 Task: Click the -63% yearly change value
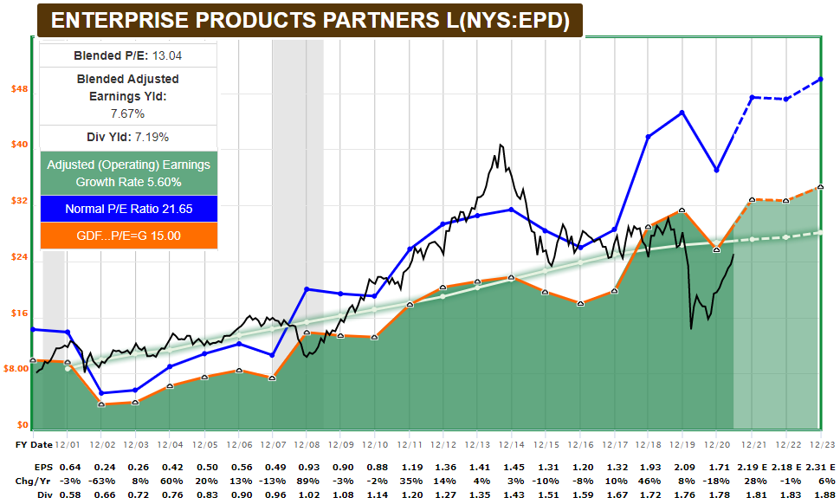(x=103, y=481)
